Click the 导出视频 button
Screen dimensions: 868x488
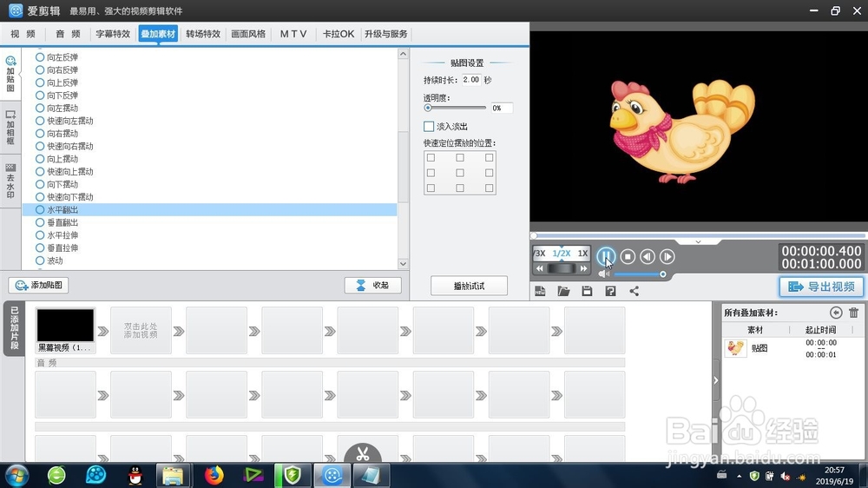[821, 287]
